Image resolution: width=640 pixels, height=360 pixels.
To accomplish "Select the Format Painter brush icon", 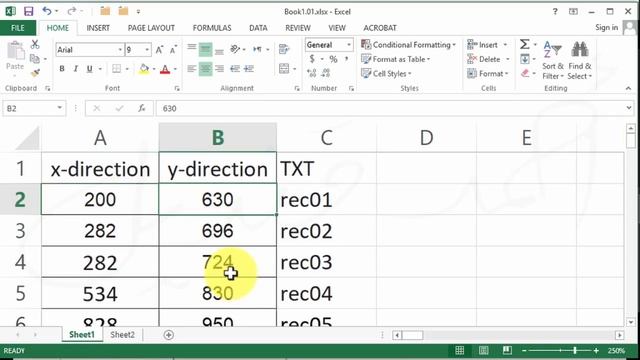I will [x=35, y=73].
